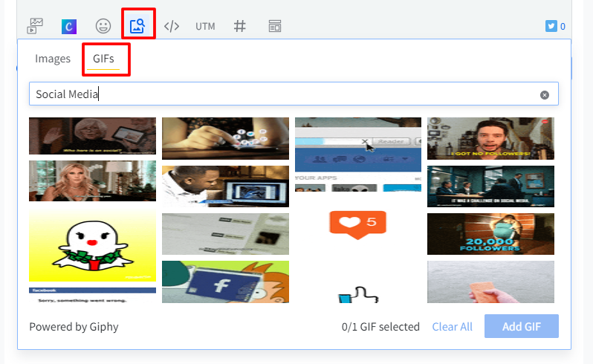Select the Snapchat ghost GIF thumbnail

[92, 246]
